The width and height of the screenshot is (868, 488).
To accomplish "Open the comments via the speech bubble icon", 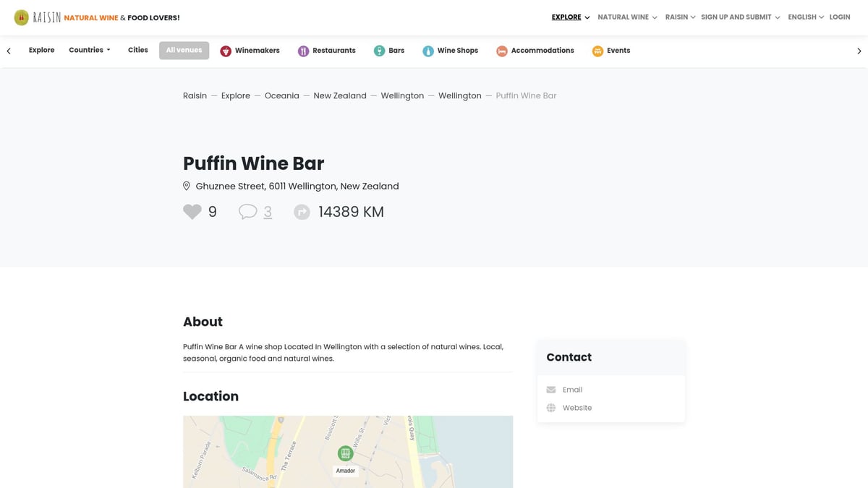I will click(x=248, y=211).
